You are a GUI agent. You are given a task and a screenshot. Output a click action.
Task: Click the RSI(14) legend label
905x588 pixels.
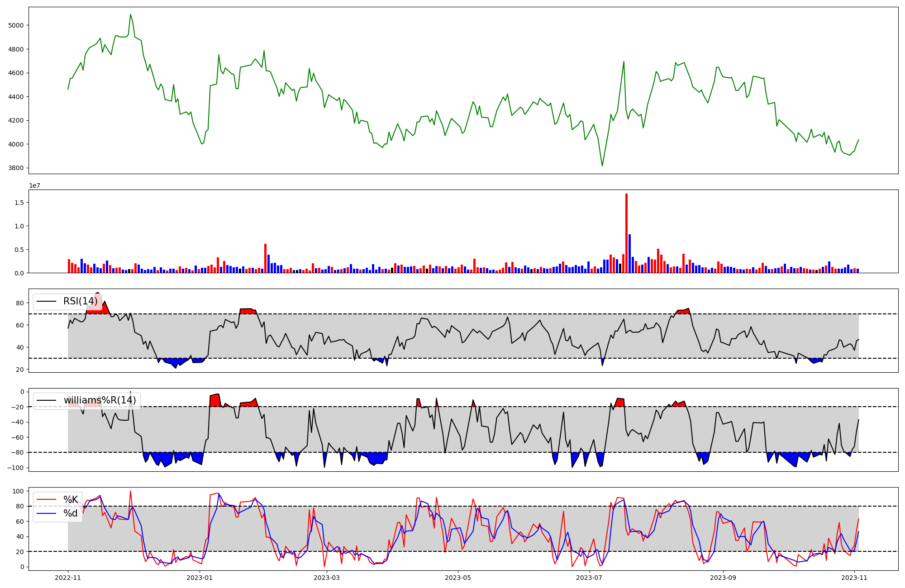80,301
